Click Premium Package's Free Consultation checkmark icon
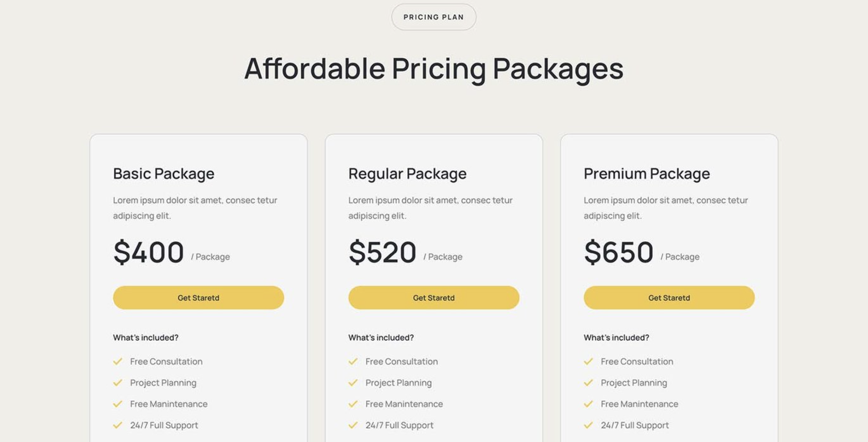Viewport: 868px width, 442px height. (588, 362)
